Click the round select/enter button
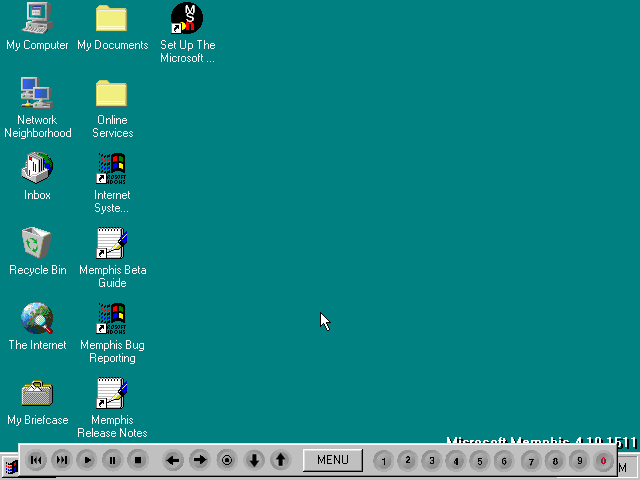The width and height of the screenshot is (640, 480). point(227,460)
